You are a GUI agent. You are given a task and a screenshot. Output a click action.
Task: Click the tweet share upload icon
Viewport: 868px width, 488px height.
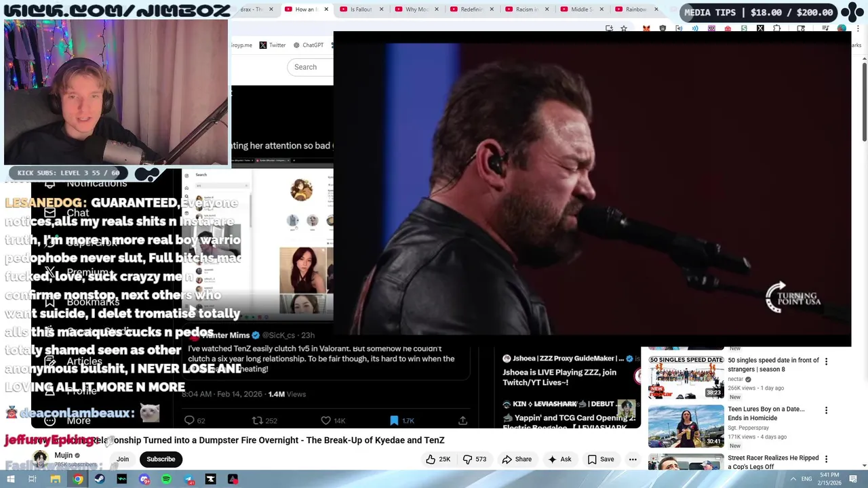[x=462, y=420]
